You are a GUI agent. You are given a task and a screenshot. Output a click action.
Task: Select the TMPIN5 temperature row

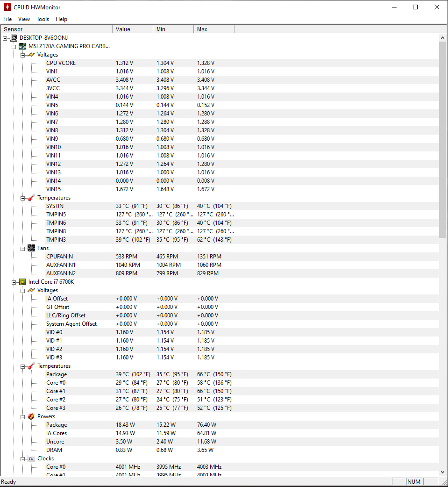(242, 215)
